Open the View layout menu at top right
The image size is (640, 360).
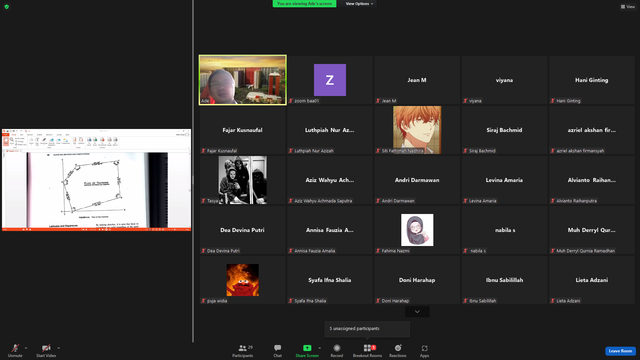[628, 7]
